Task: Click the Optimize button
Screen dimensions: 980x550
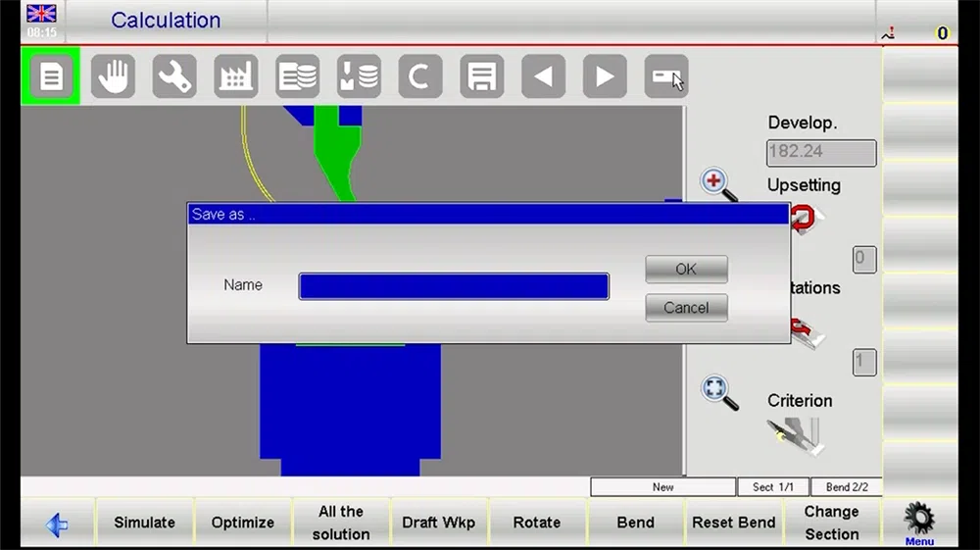Action: [242, 523]
